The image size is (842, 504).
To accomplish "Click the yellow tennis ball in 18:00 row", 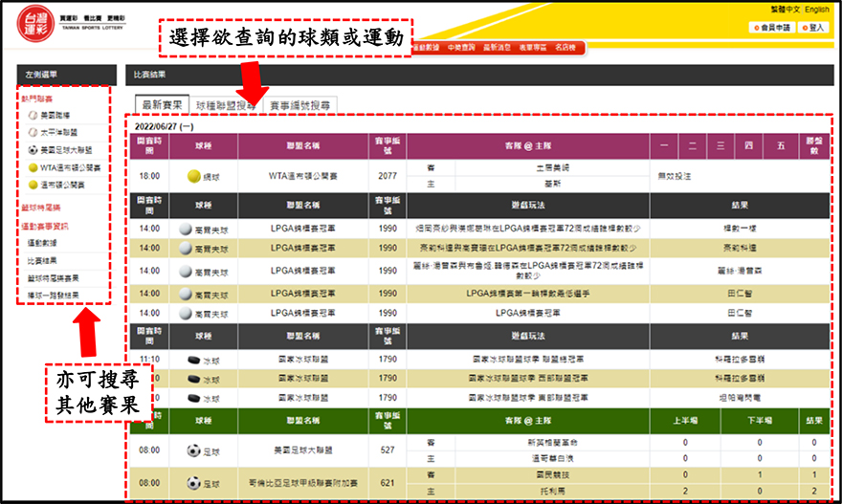I will pos(194,176).
